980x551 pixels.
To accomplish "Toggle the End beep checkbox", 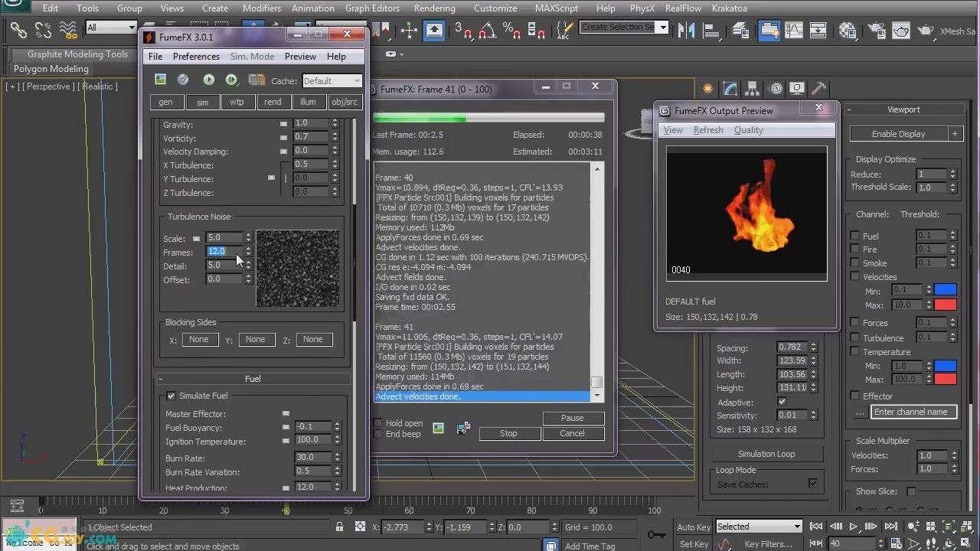I will [377, 434].
